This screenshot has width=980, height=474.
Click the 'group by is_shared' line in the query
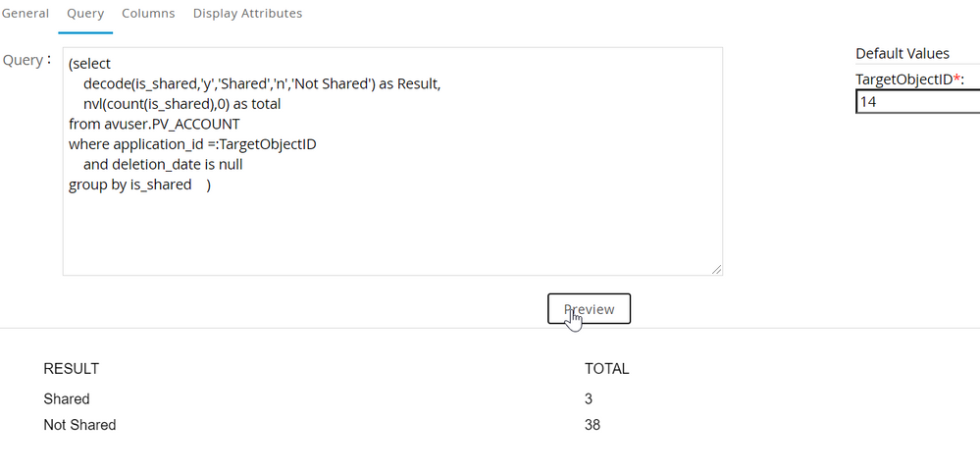(x=130, y=184)
